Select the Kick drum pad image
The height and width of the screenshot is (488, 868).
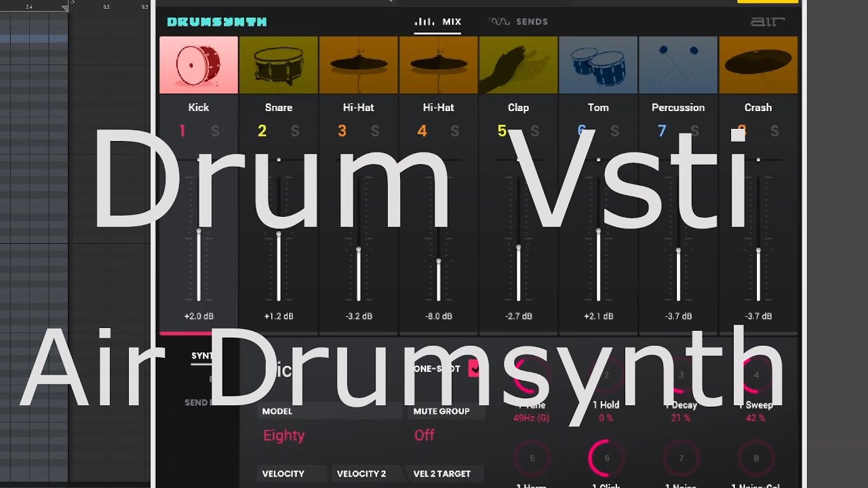tap(199, 65)
